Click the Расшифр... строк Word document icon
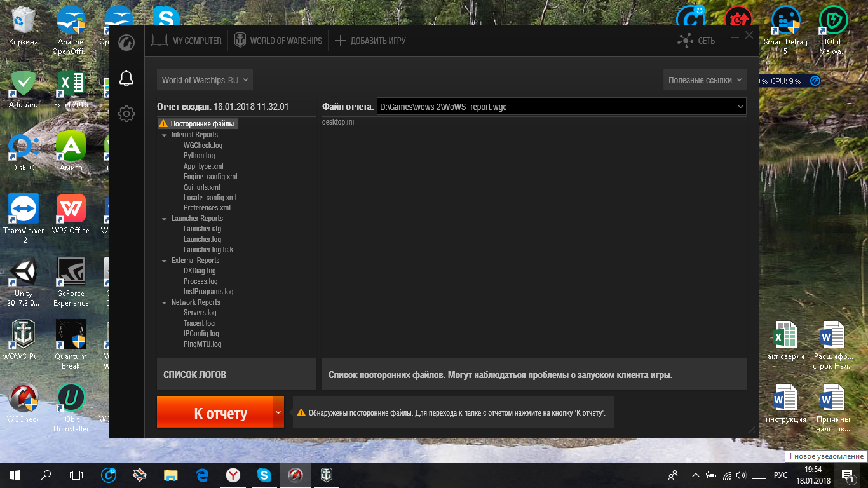The height and width of the screenshot is (488, 868). point(834,346)
